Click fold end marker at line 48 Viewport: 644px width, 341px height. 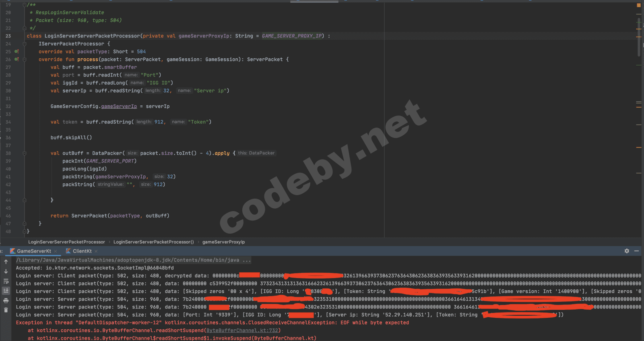(x=25, y=231)
